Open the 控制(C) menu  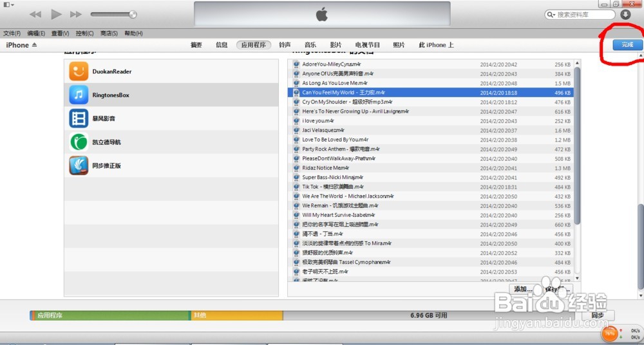click(84, 33)
